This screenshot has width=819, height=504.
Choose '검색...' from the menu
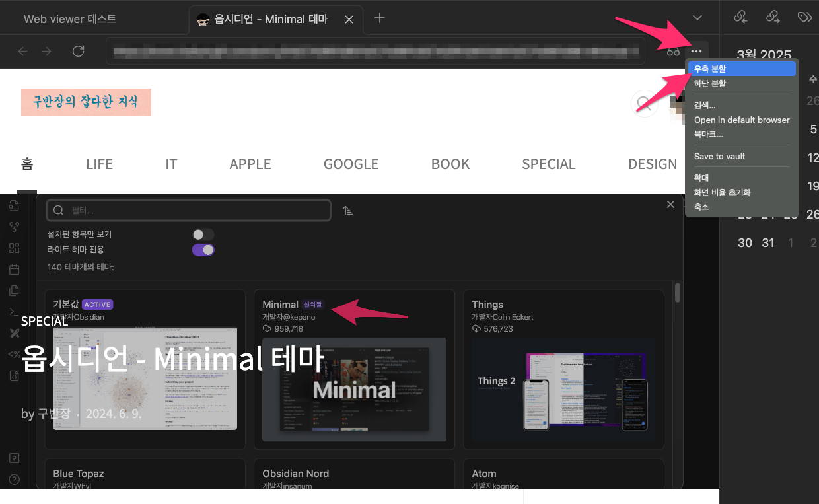click(x=742, y=105)
